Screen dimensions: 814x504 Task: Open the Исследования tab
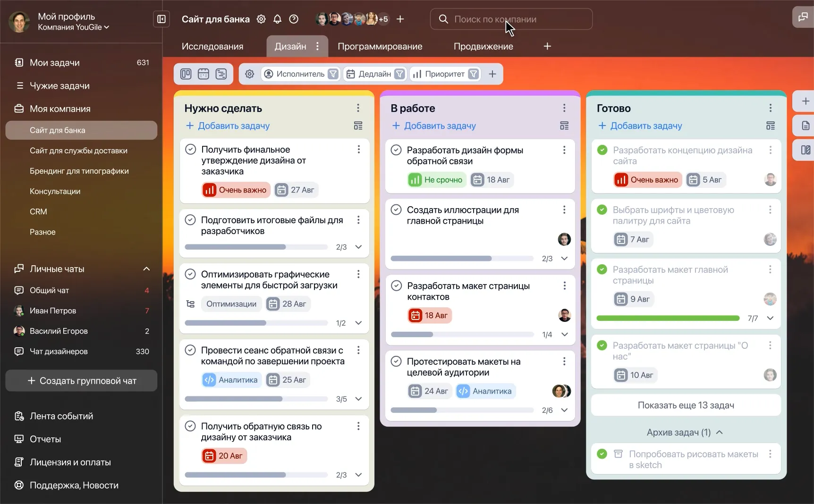coord(212,46)
